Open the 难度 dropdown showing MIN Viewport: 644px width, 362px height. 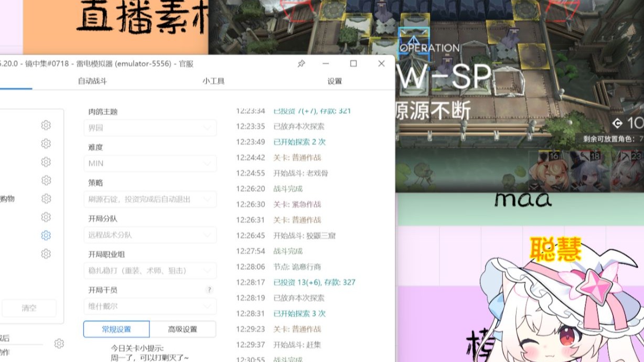click(x=150, y=163)
